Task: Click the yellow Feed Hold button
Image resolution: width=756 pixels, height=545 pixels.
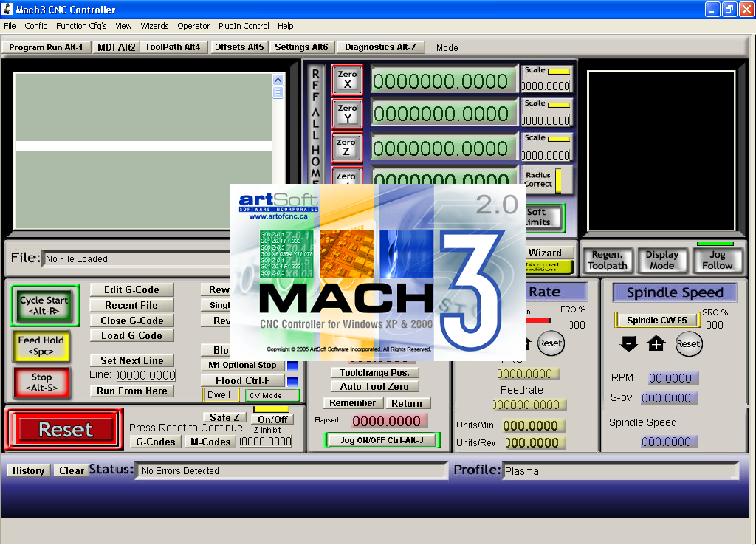Action: click(41, 346)
